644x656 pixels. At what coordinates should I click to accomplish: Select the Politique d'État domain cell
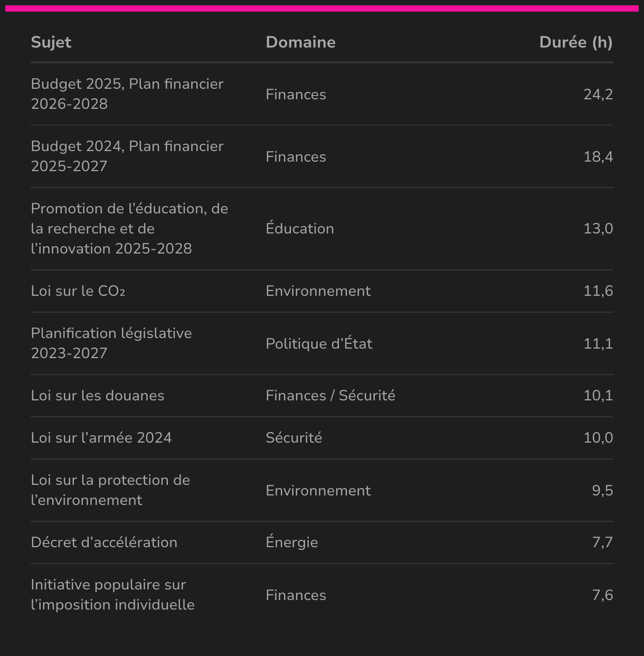pyautogui.click(x=319, y=344)
